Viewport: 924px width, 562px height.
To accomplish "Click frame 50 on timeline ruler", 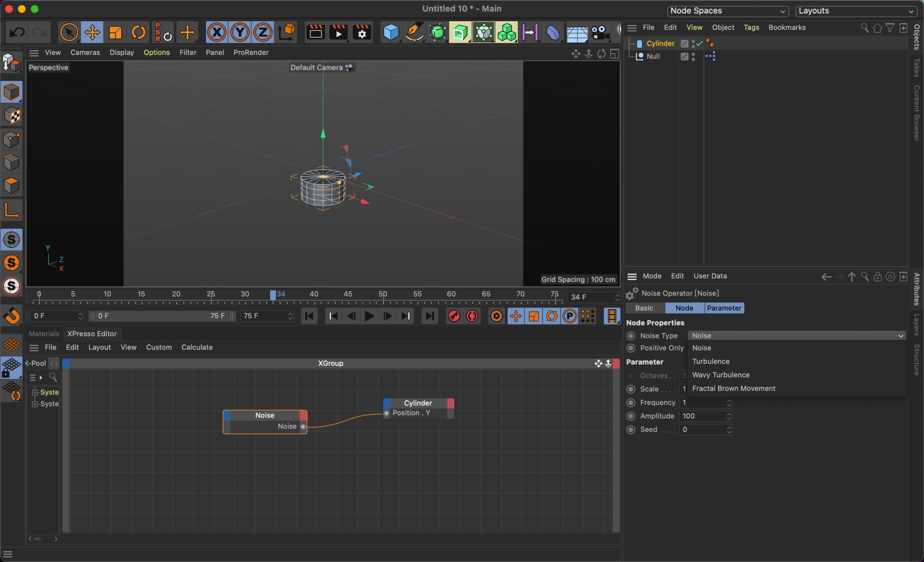I will (x=383, y=294).
